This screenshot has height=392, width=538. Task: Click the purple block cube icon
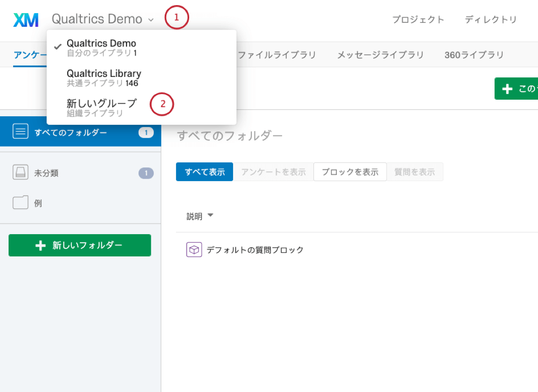(194, 249)
